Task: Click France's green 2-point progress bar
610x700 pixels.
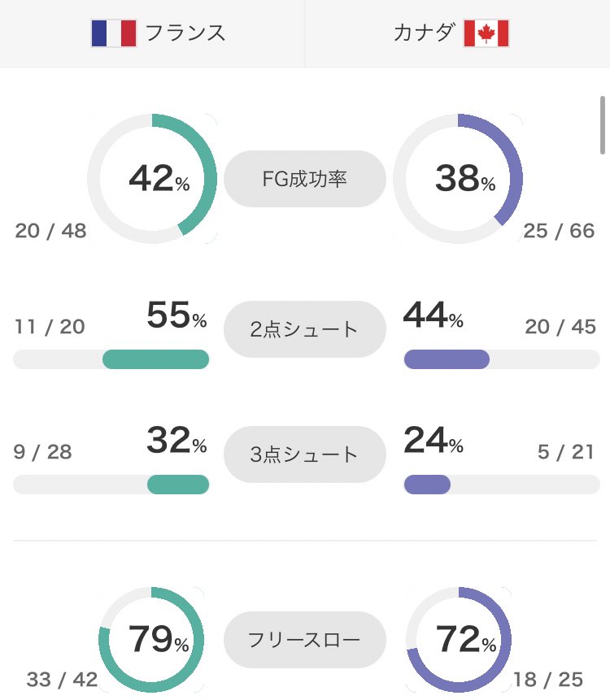Action: click(x=155, y=359)
